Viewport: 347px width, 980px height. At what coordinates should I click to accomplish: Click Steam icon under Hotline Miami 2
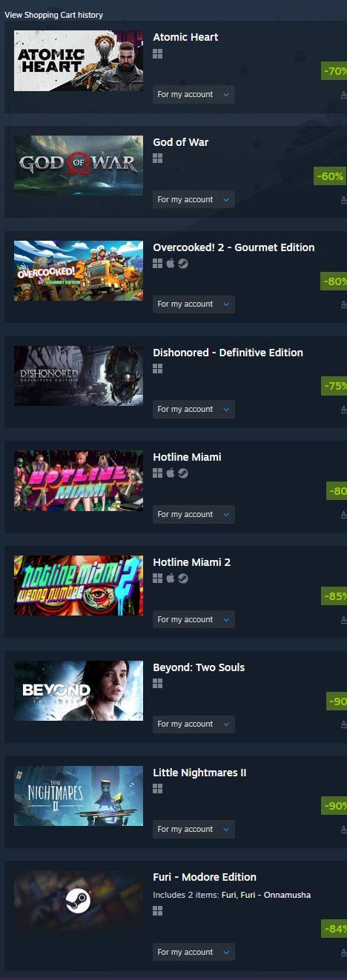click(x=182, y=579)
